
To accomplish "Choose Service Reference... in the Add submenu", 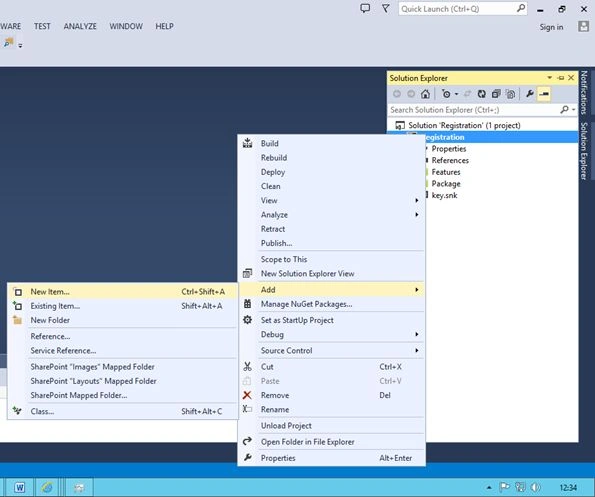I will [123, 351].
